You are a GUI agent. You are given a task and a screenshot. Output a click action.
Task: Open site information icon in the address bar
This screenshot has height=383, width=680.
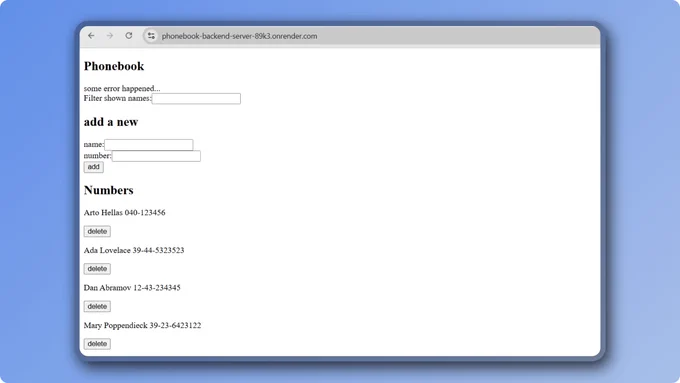pyautogui.click(x=151, y=36)
